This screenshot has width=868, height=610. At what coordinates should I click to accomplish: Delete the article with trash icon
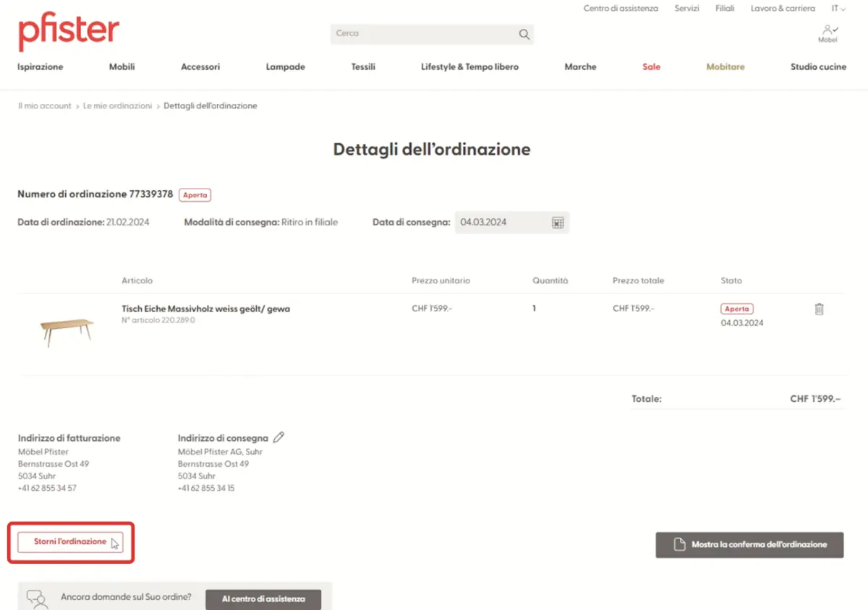(819, 309)
